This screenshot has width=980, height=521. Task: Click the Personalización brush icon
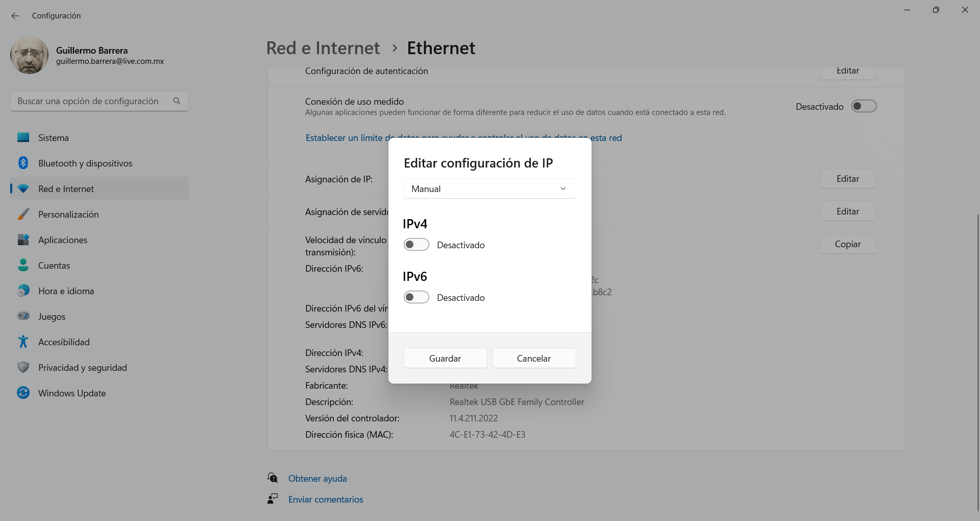[23, 214]
